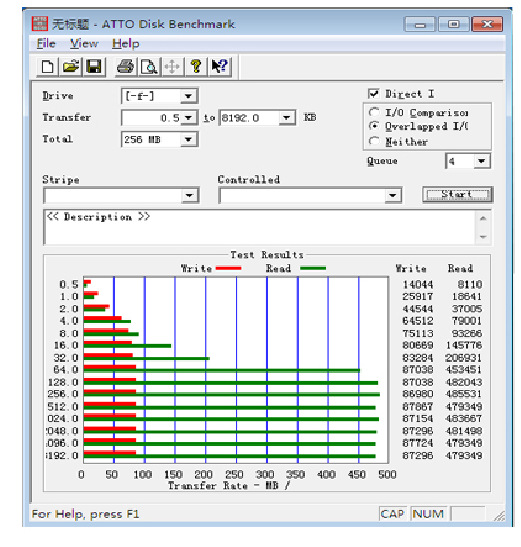The height and width of the screenshot is (547, 521).
Task: Activate the context help pointer icon
Action: pyautogui.click(x=219, y=66)
